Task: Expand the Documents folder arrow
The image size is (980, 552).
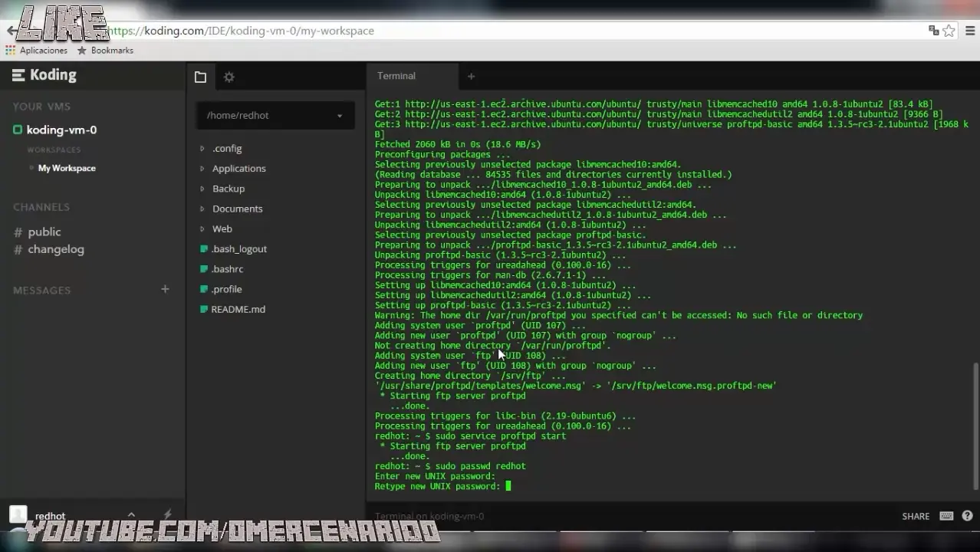Action: [x=202, y=209]
